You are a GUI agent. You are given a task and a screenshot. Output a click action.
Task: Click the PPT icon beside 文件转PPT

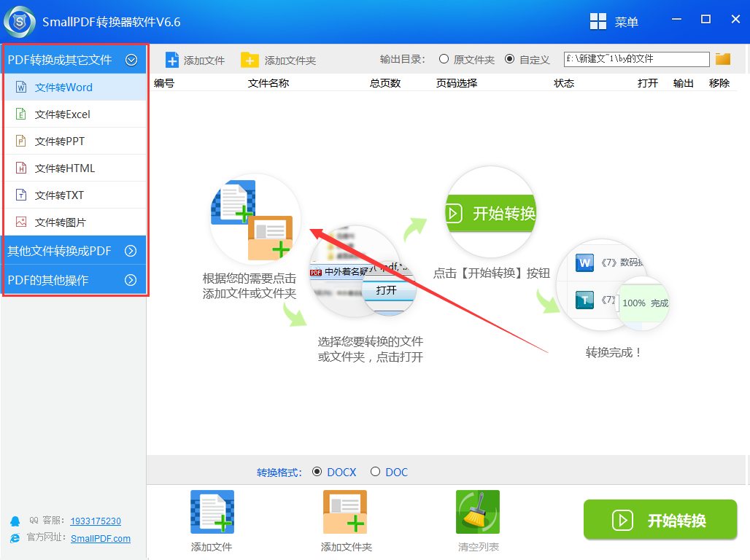[x=21, y=141]
